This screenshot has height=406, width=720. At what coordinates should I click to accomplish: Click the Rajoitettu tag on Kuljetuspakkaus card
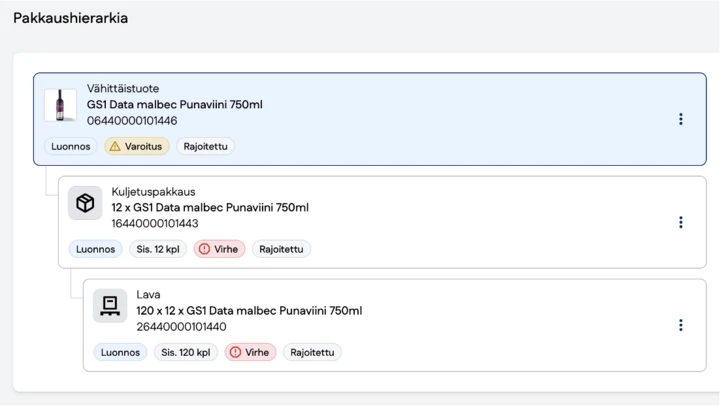[281, 249]
